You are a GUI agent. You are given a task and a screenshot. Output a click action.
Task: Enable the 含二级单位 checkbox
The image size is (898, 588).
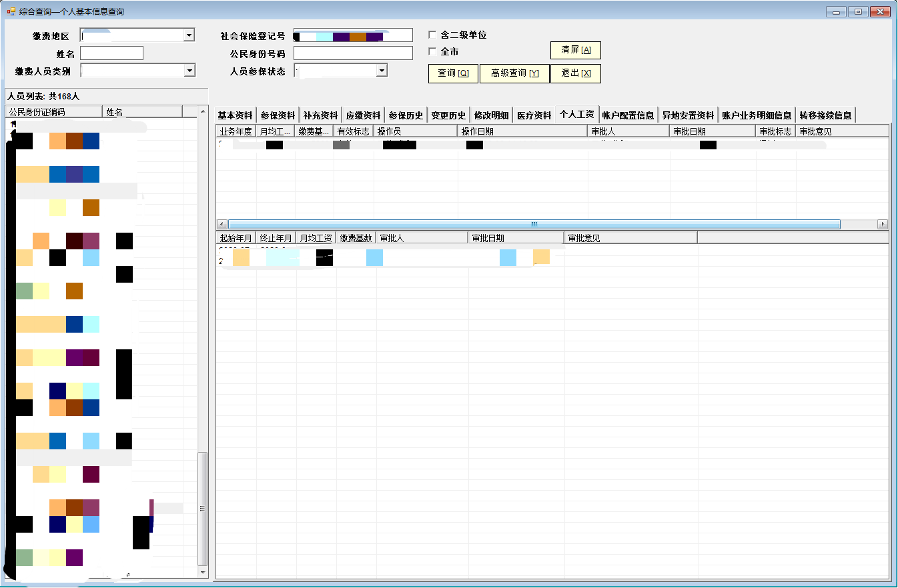[x=432, y=35]
